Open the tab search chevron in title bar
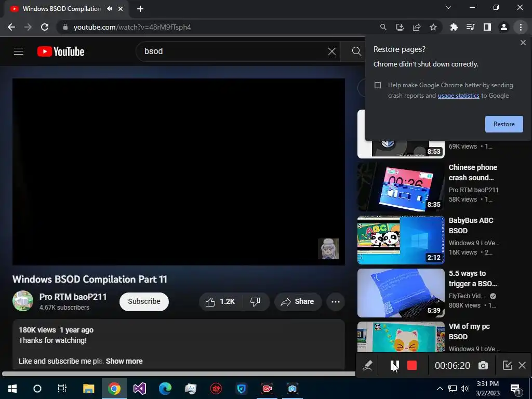The image size is (532, 399). (448, 7)
